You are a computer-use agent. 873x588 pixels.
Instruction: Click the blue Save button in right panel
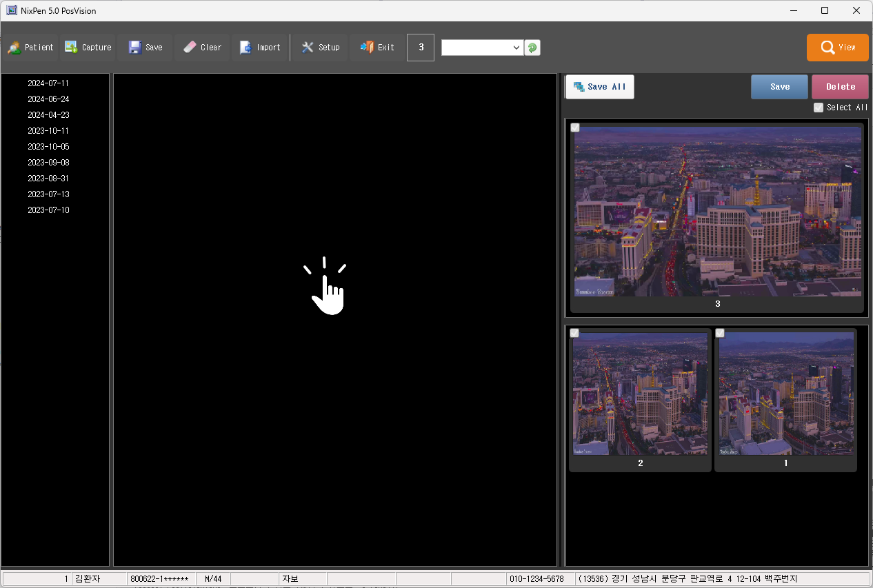pos(779,87)
